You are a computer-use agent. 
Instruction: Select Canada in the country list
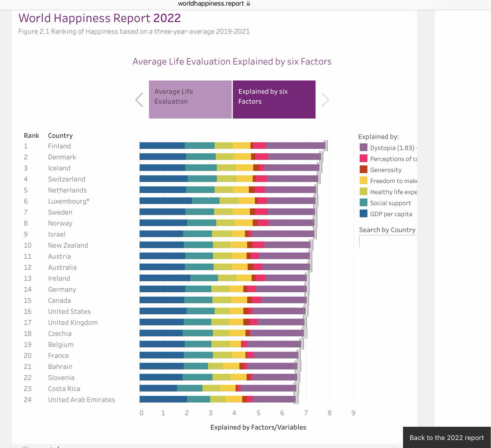pos(59,300)
